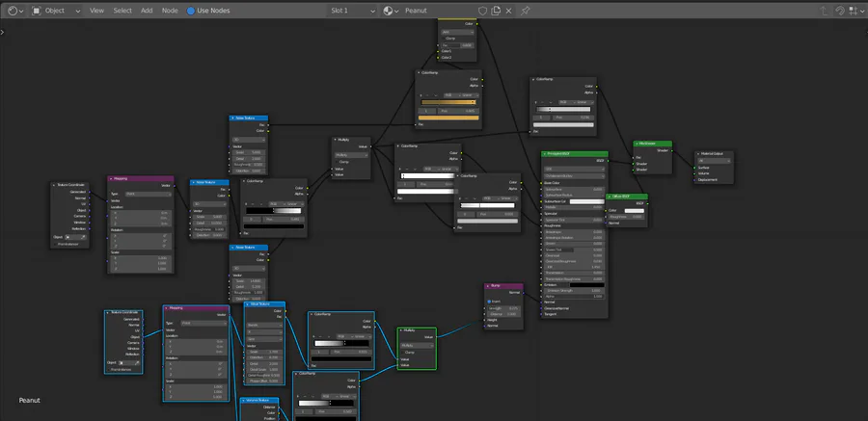The height and width of the screenshot is (421, 868).
Task: Click the orange gradient of the top ColorRamp
Action: 448,102
